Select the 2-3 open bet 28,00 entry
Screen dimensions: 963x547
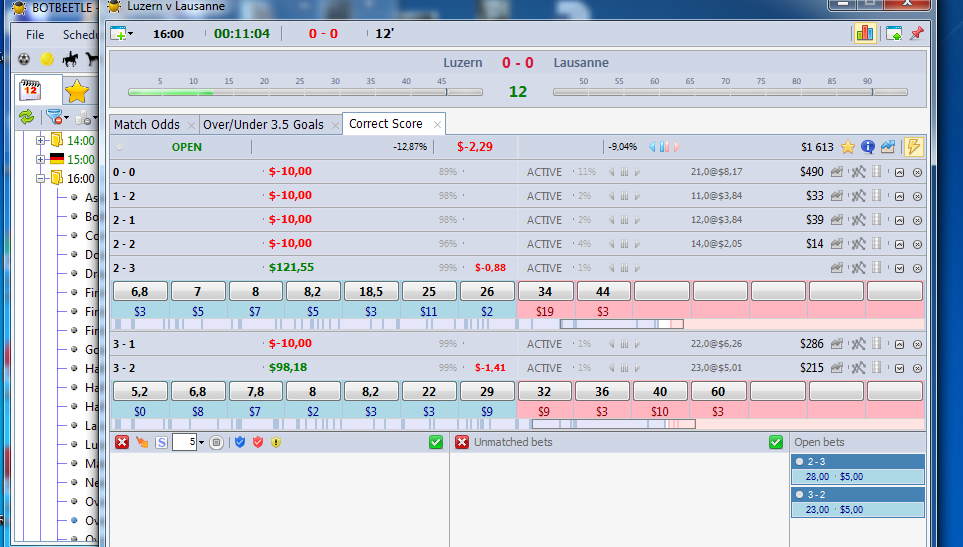(x=858, y=476)
